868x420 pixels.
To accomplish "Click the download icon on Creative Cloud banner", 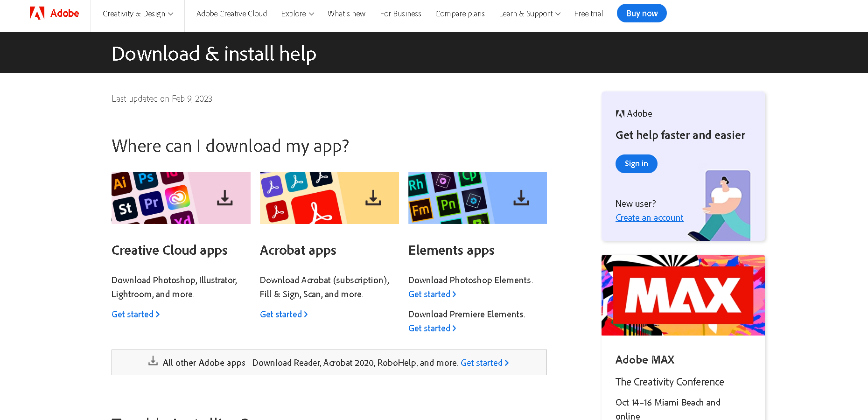I will pyautogui.click(x=224, y=198).
